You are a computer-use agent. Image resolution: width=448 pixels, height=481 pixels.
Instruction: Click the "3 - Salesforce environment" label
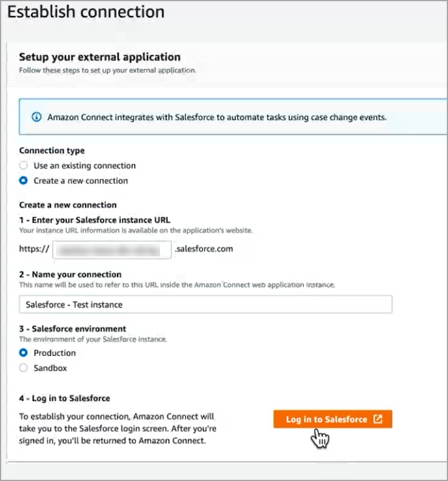72,329
